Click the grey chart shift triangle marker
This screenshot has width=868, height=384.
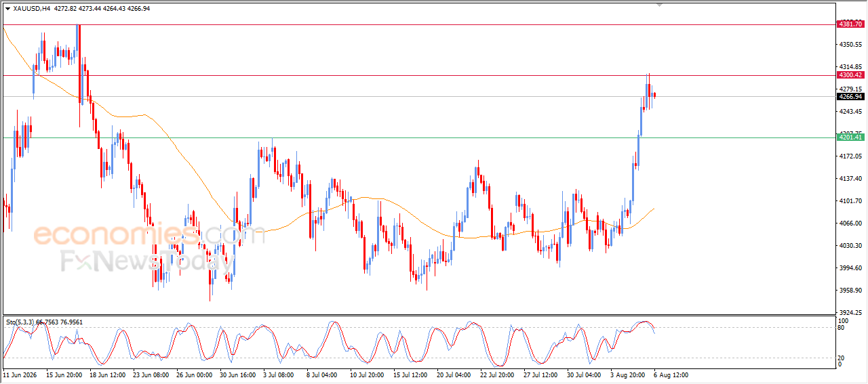pyautogui.click(x=660, y=5)
